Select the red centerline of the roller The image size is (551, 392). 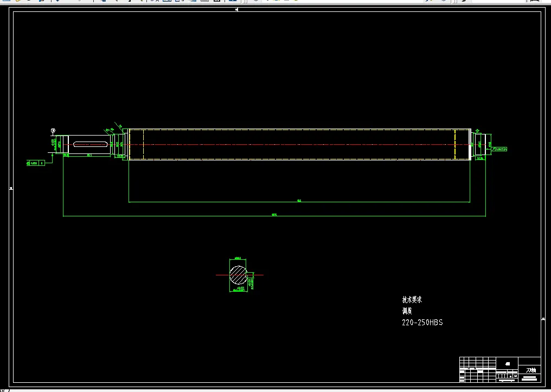[x=274, y=144]
